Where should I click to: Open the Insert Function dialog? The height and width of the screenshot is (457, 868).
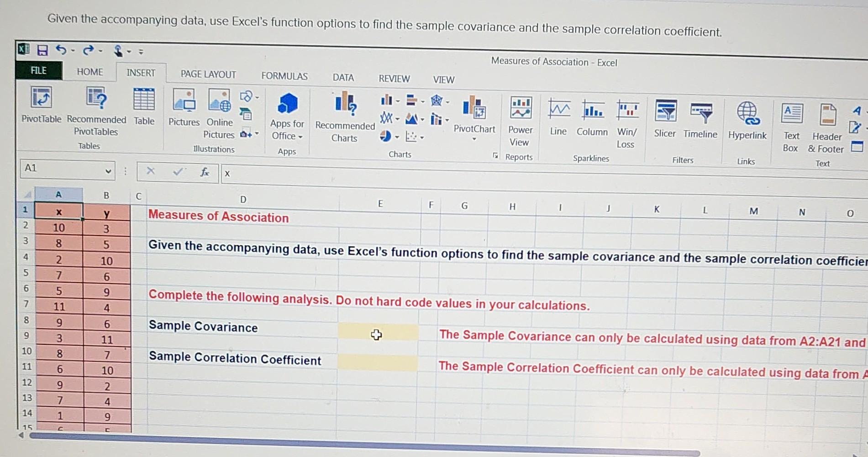tap(204, 173)
